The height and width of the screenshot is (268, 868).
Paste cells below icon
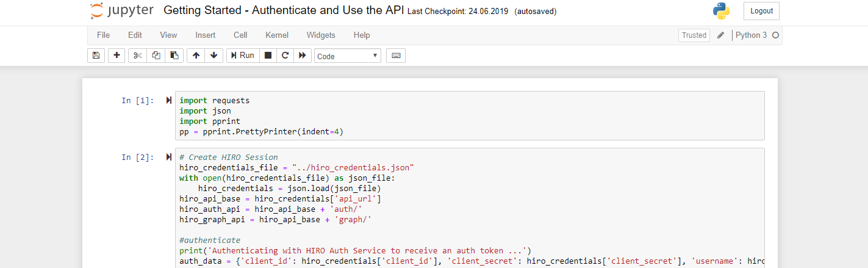(x=174, y=56)
